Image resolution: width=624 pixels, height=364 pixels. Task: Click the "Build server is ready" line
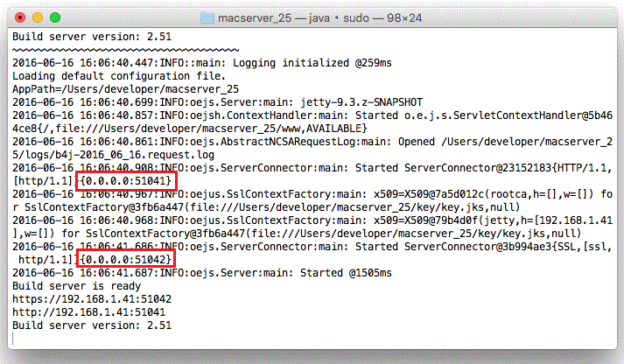[72, 286]
